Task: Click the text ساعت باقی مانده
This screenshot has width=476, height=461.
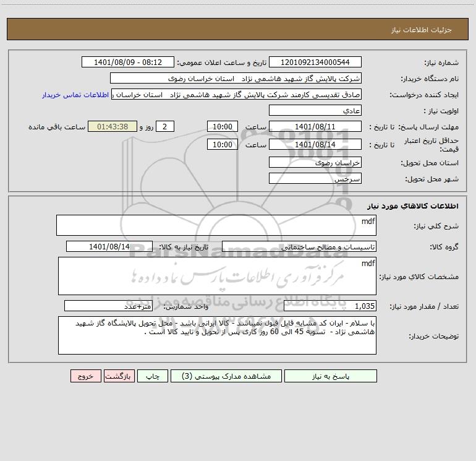Action: click(x=57, y=127)
